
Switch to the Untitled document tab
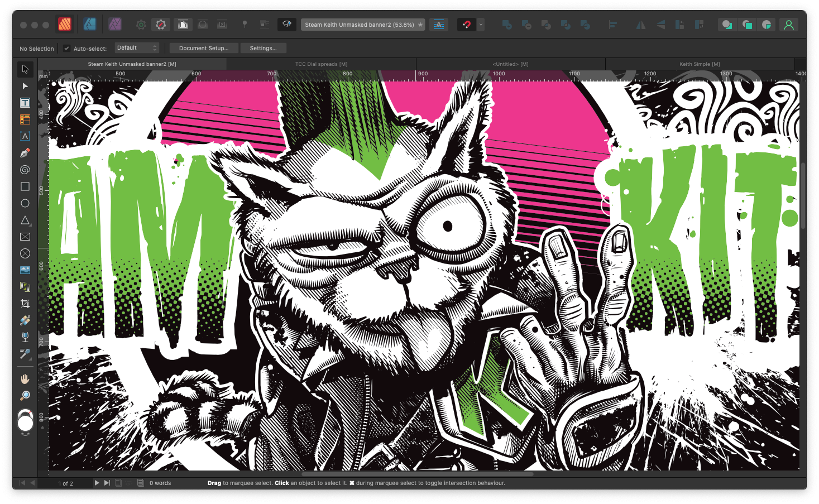point(510,64)
